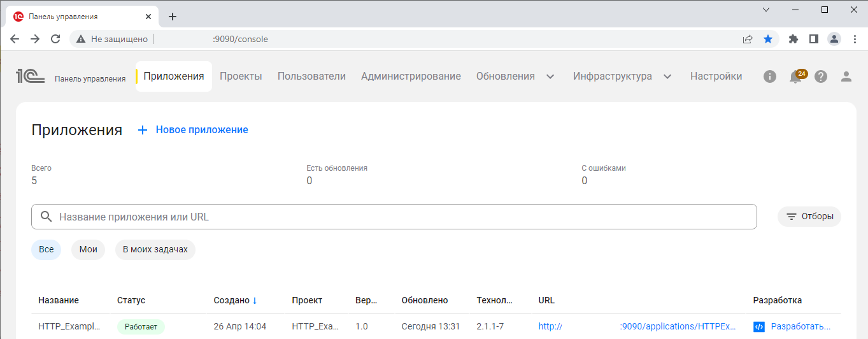Image resolution: width=868 pixels, height=339 pixels.
Task: Open the "Администрирование" tab
Action: (x=411, y=76)
